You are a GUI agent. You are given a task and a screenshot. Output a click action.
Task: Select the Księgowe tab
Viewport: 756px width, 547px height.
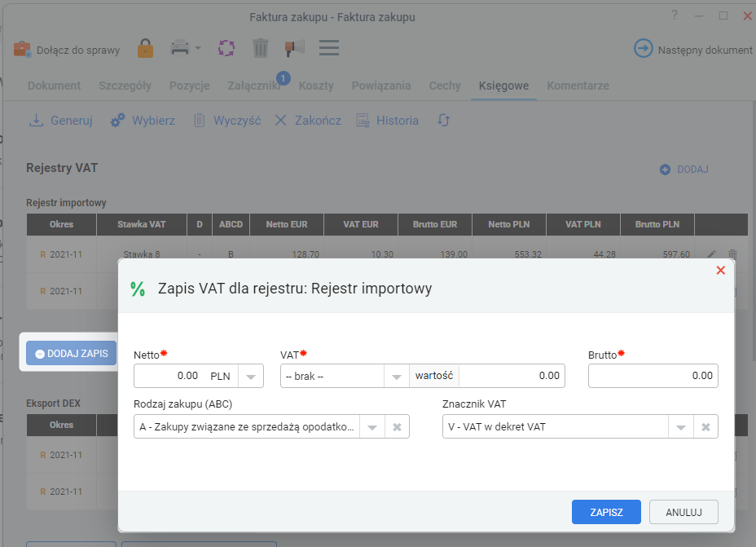pos(503,86)
